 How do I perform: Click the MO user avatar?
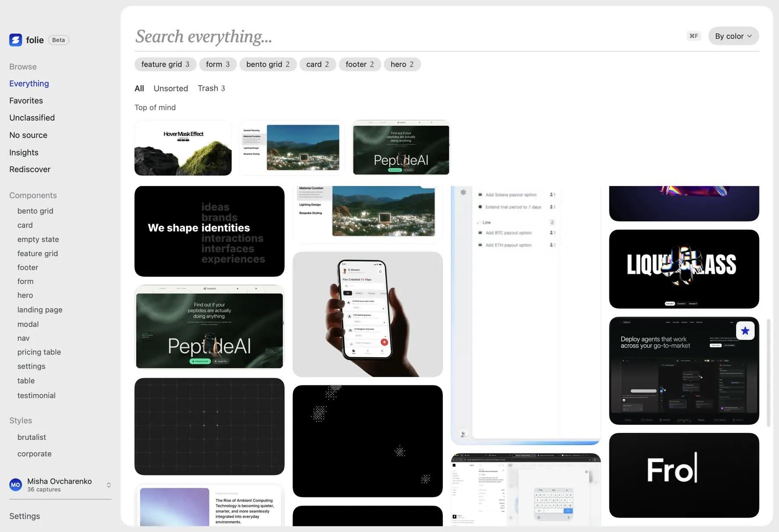point(16,485)
